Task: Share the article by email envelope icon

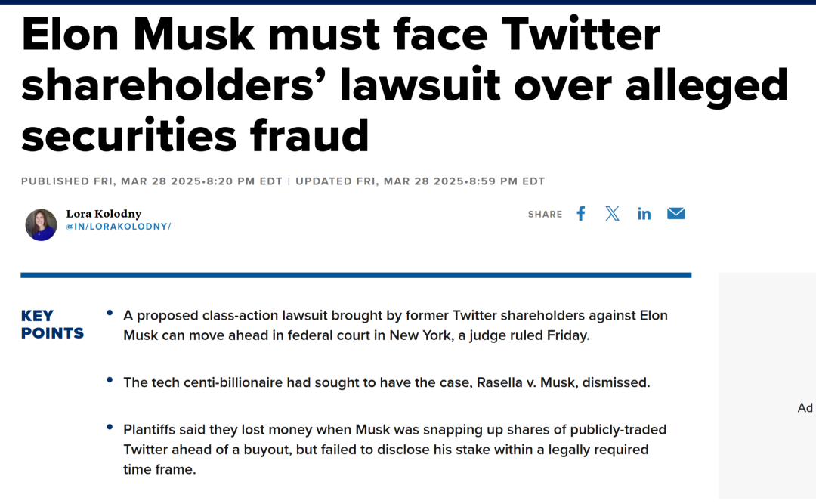Action: tap(676, 214)
